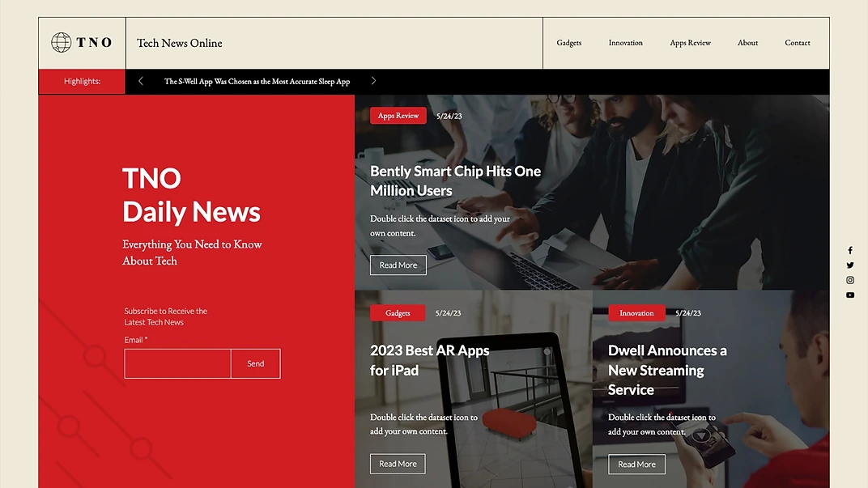Viewport: 868px width, 488px height.
Task: Advance the Highlights ticker with the right arrow
Action: [x=373, y=81]
